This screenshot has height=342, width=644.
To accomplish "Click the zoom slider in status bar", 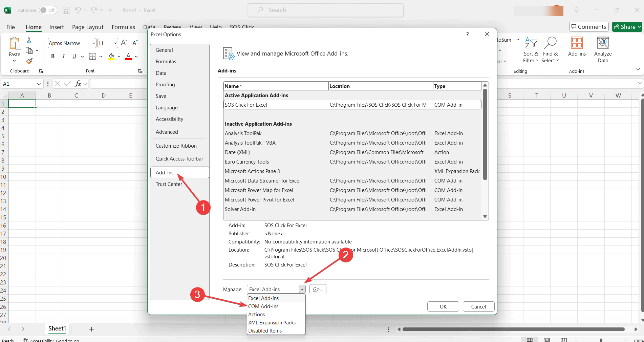I will [x=601, y=340].
